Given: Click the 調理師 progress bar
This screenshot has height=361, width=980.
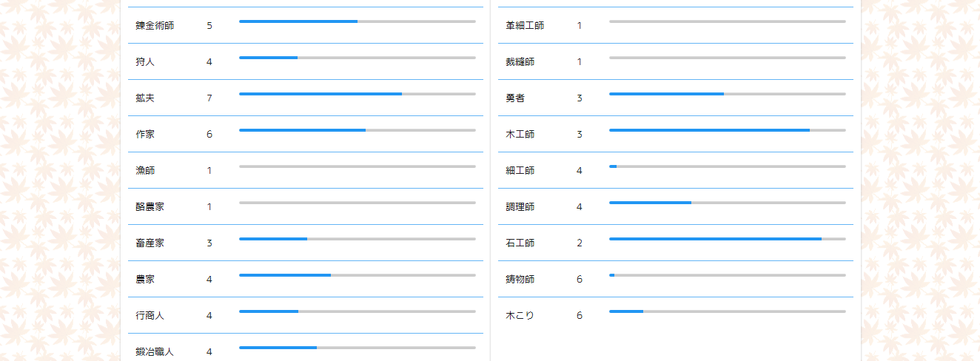Looking at the screenshot, I should point(728,203).
